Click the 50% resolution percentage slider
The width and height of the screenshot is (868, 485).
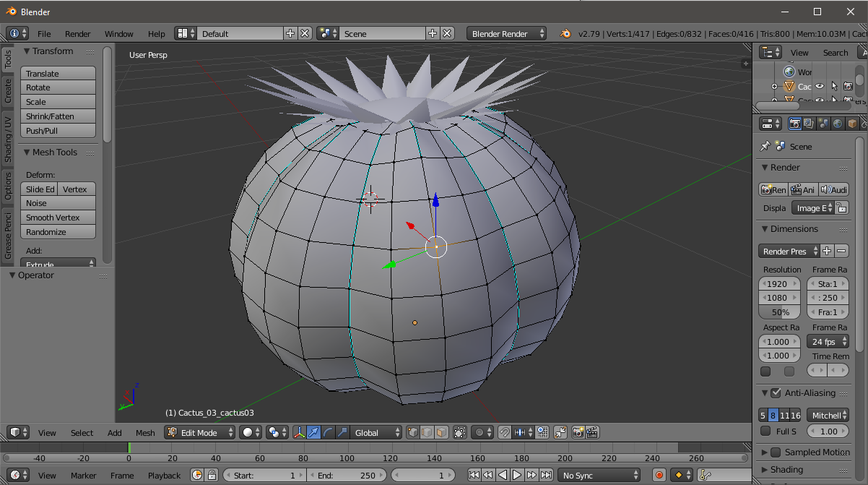click(780, 312)
